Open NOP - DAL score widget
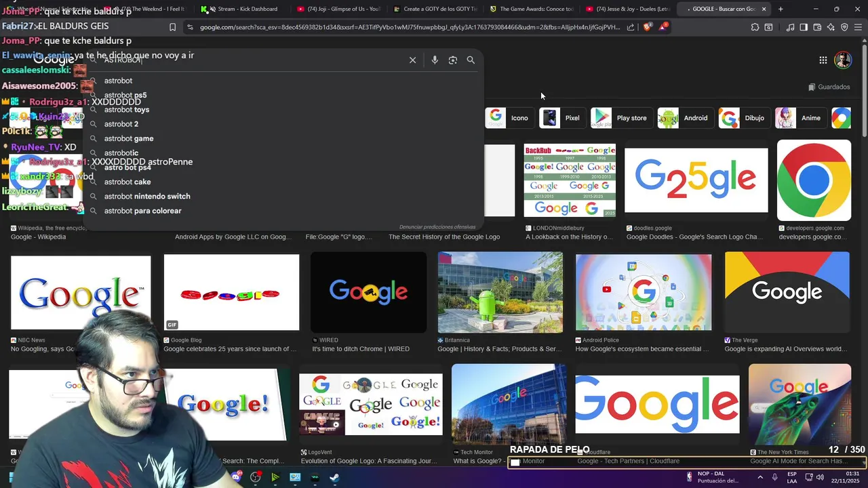The image size is (868, 488). [x=712, y=477]
